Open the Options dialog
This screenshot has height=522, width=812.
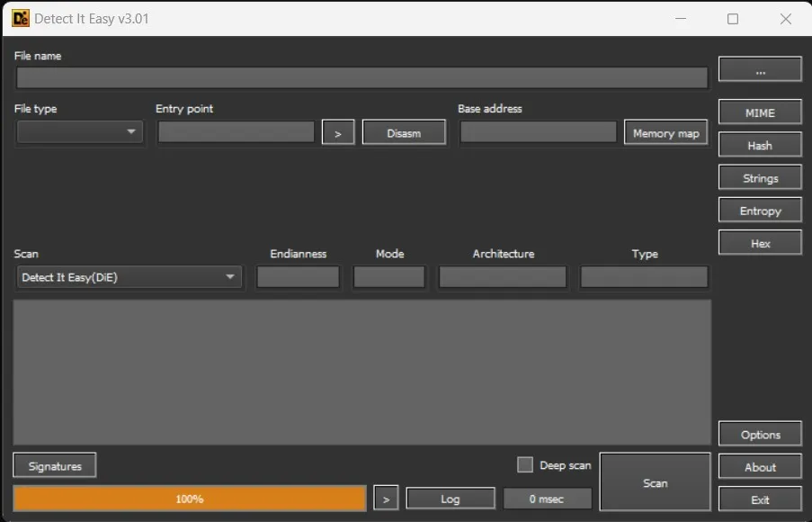pos(760,435)
